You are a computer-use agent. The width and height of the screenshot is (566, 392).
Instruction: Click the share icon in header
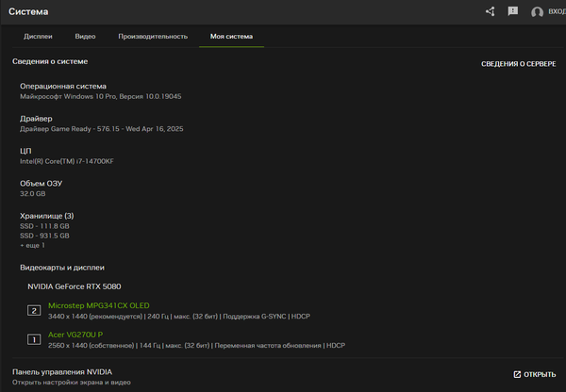[490, 11]
